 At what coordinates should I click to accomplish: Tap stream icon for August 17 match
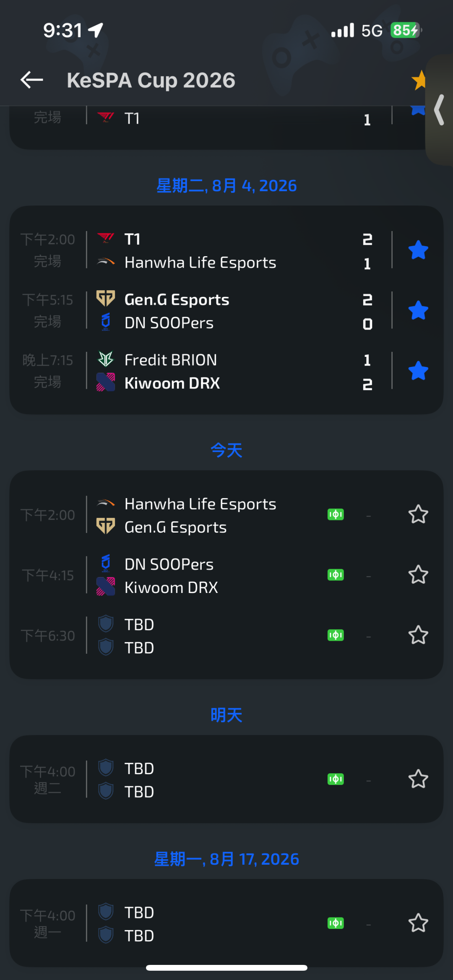(336, 923)
